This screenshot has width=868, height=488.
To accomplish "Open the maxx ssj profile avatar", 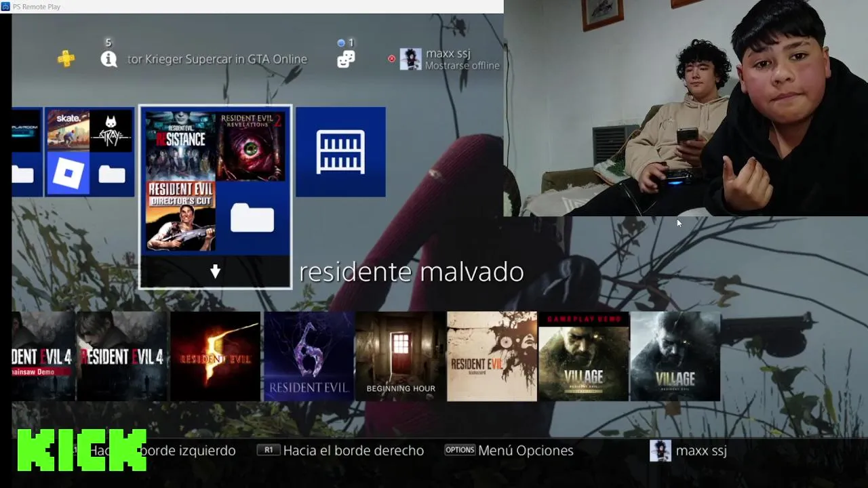I will [410, 60].
